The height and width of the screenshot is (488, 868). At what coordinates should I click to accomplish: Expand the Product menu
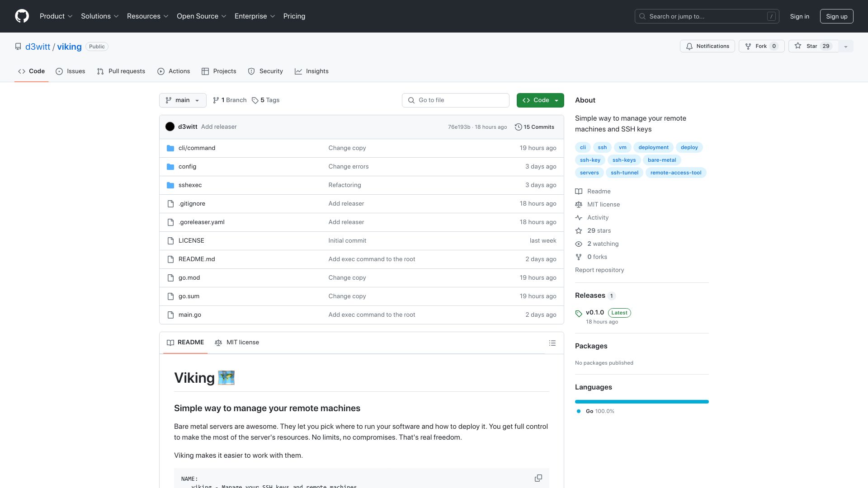[x=56, y=16]
